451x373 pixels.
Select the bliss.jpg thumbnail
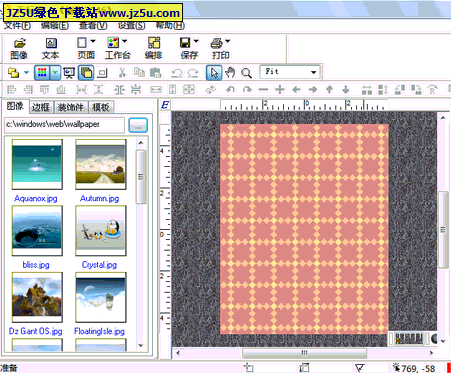[37, 231]
